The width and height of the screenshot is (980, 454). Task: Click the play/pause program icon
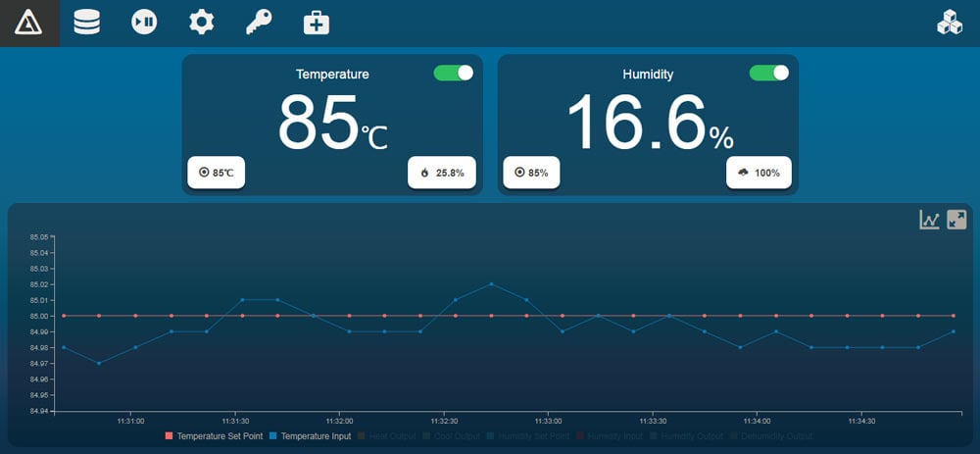[144, 23]
